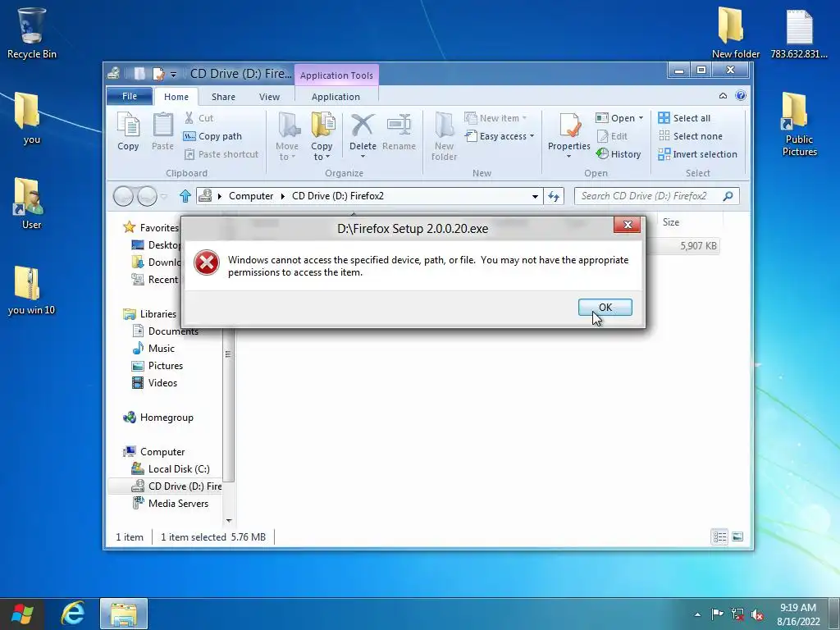
Task: Click the Search CD Drive input field
Action: click(657, 196)
